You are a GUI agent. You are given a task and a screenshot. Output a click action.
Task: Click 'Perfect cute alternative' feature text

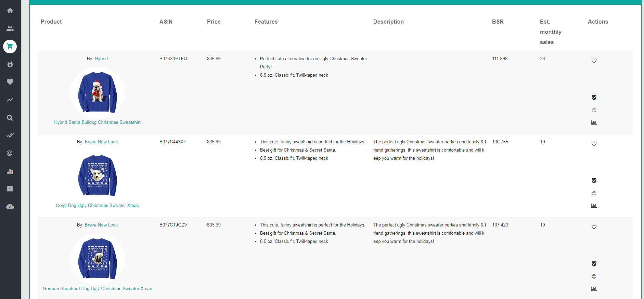(x=313, y=63)
